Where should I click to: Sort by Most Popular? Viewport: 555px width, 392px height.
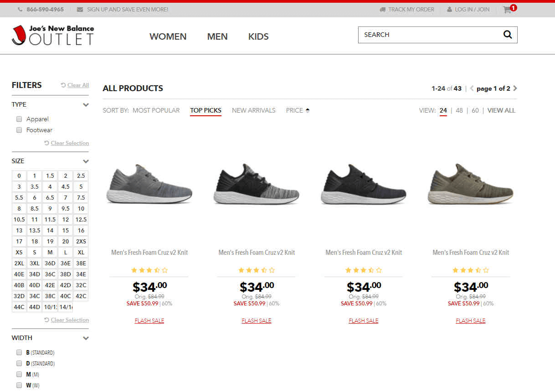156,110
